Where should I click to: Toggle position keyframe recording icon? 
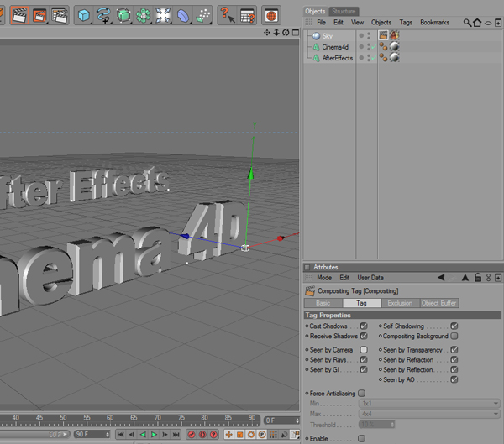[x=228, y=435]
